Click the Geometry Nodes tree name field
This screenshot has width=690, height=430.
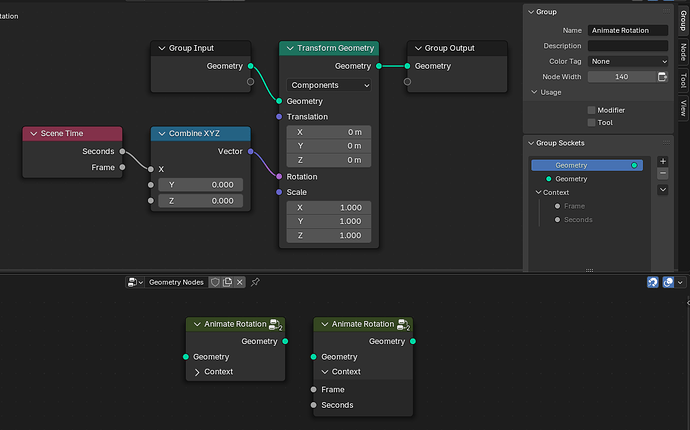pos(176,282)
